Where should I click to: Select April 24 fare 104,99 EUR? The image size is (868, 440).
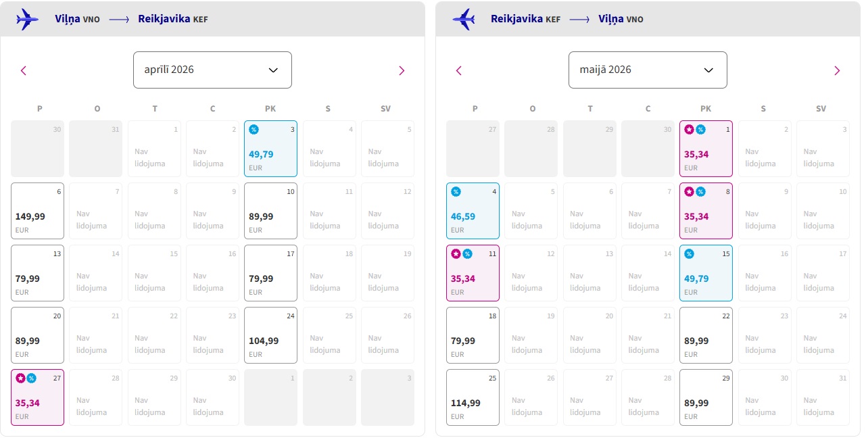[270, 335]
